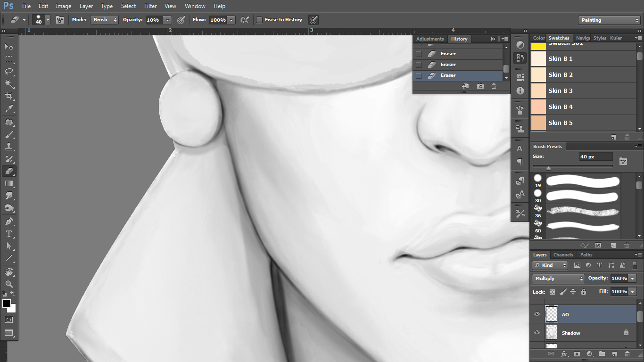
Task: Toggle pressure control for size
Action: [314, 20]
